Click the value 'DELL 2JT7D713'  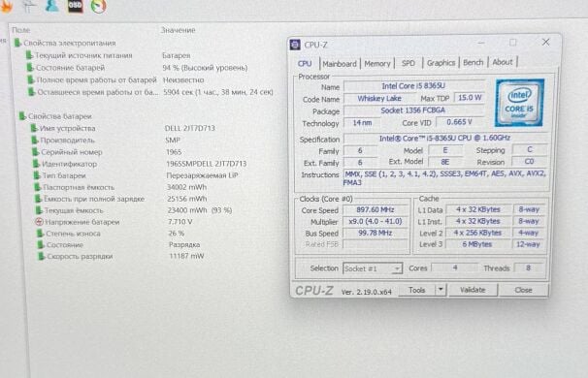click(x=190, y=128)
